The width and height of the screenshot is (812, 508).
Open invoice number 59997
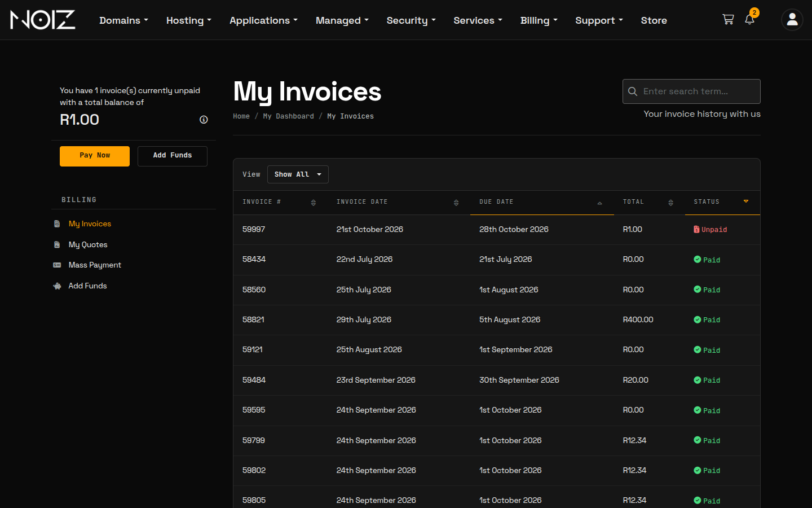point(254,229)
